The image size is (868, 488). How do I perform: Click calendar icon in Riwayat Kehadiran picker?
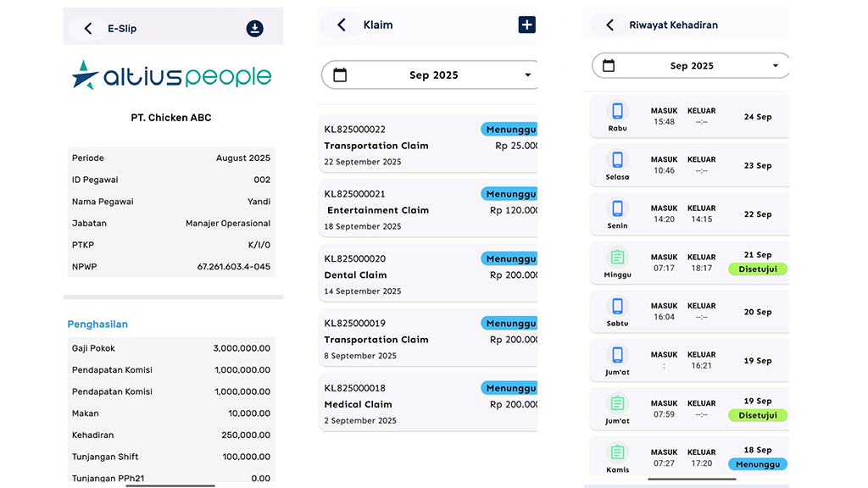(x=608, y=66)
